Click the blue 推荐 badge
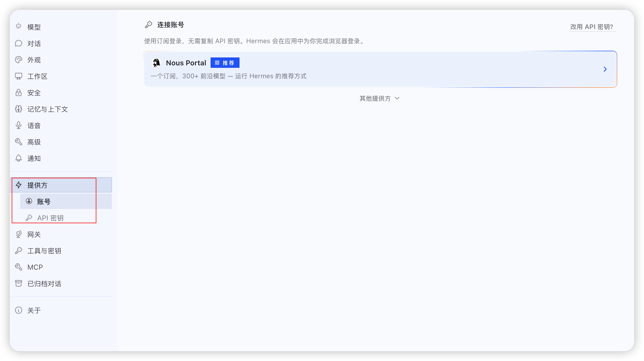This screenshot has height=361, width=644. coord(225,63)
